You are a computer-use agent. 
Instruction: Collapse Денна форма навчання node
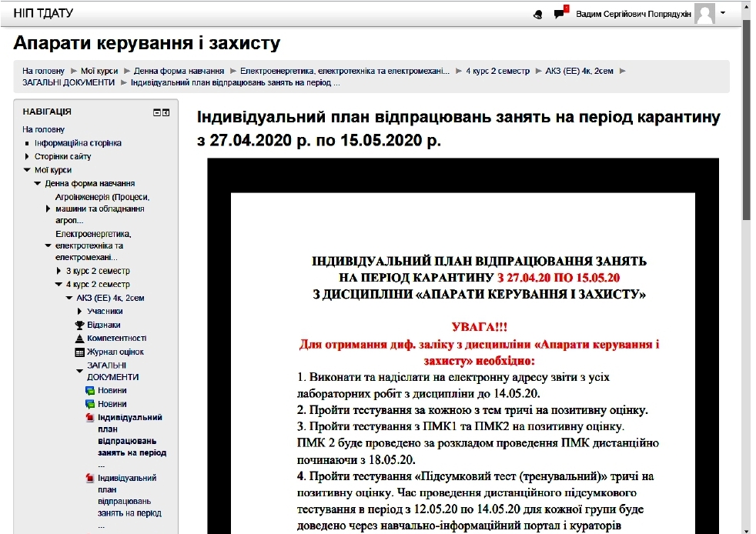pos(38,184)
